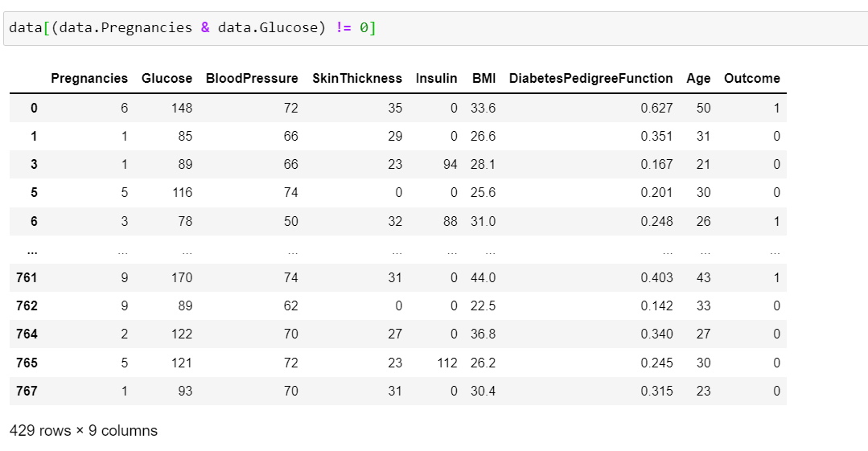The width and height of the screenshot is (868, 451).
Task: Click the code cell input field
Action: (436, 27)
